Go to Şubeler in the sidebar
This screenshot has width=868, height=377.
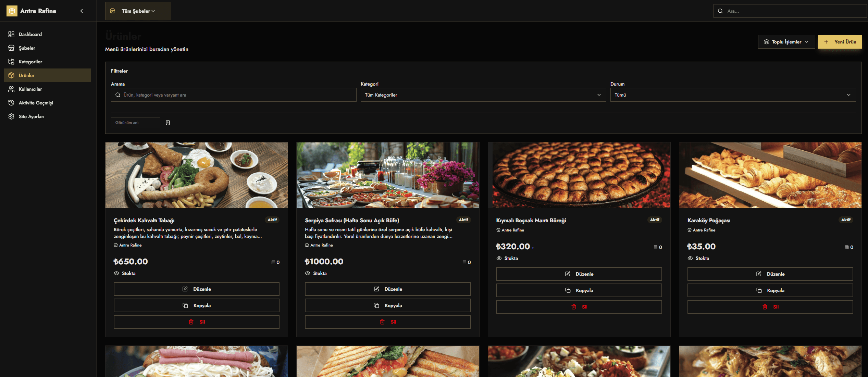[47, 48]
